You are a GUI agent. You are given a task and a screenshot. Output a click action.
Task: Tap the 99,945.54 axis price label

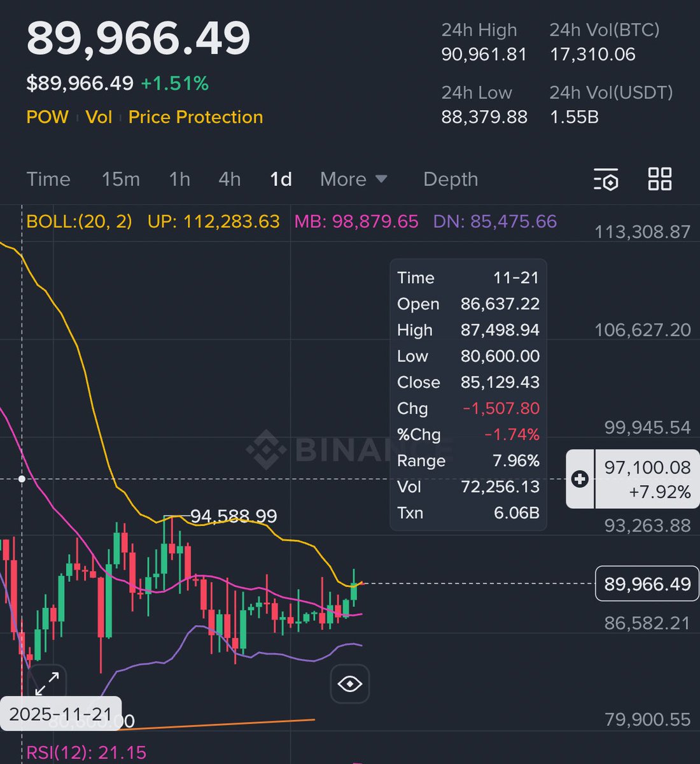(647, 427)
